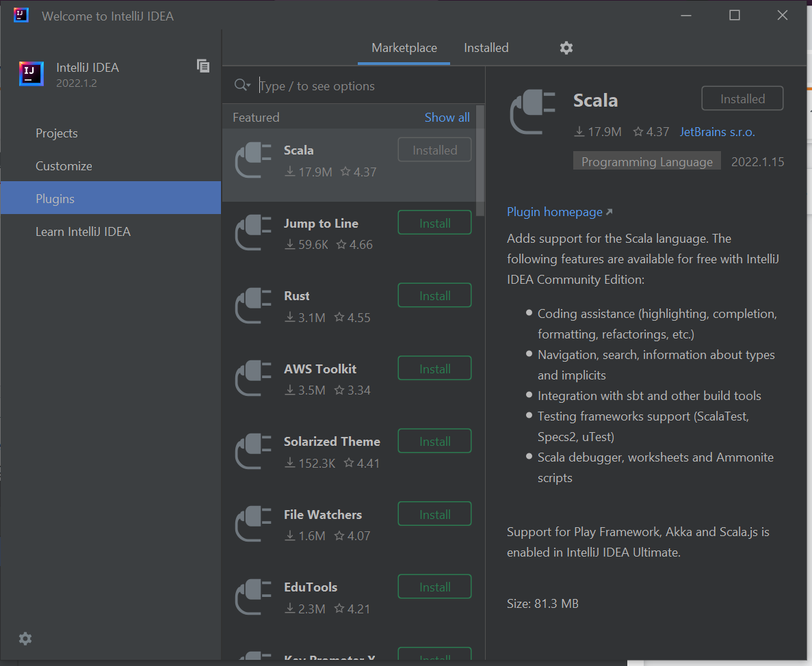Screen dimensions: 812x666
Task: Click Size: 81.3 MB text
Action: [542, 604]
